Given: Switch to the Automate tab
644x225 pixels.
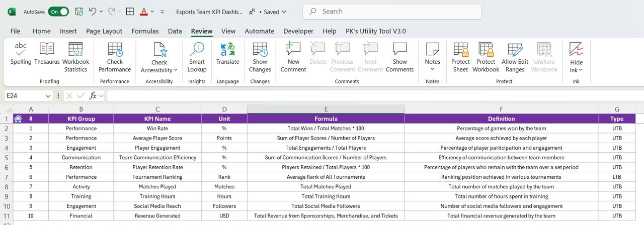Looking at the screenshot, I should (x=260, y=31).
